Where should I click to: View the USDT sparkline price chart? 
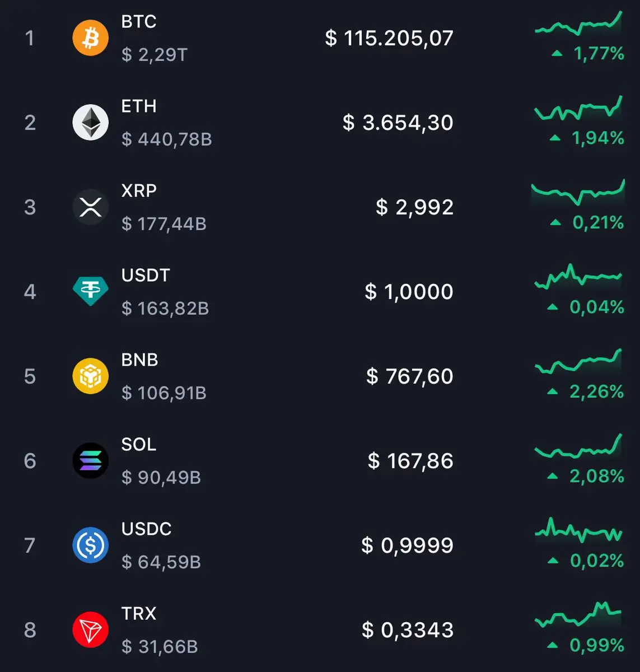(578, 276)
